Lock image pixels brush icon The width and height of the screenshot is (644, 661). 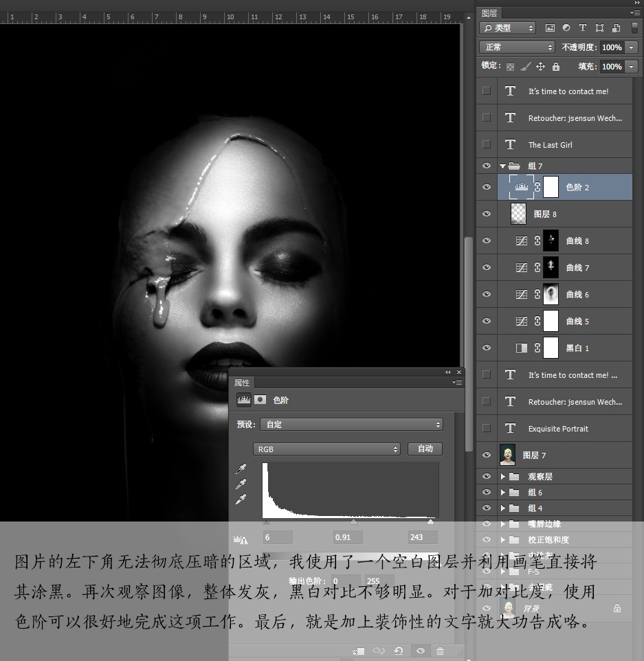pos(525,67)
